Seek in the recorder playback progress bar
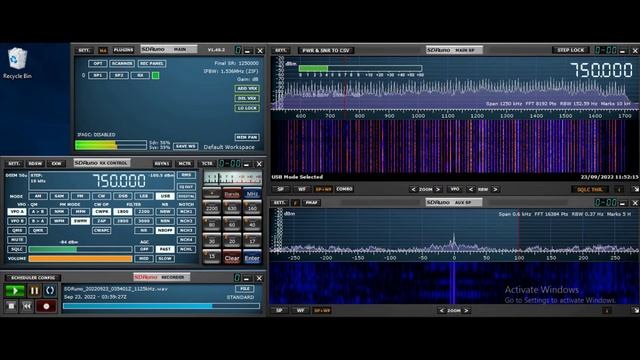640x360 pixels. (161, 306)
